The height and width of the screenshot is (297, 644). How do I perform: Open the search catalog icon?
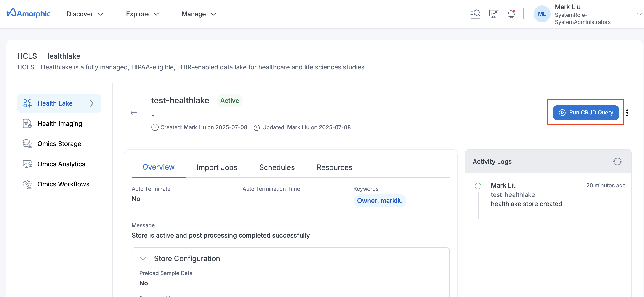(475, 14)
